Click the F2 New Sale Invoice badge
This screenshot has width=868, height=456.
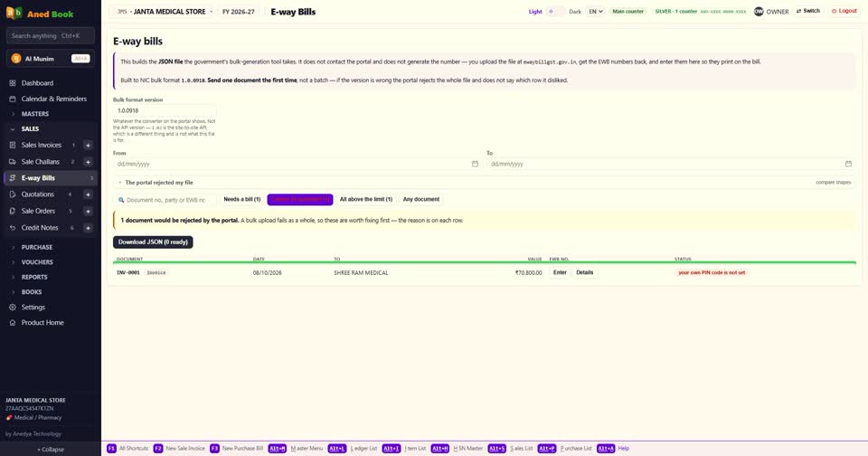click(x=158, y=448)
